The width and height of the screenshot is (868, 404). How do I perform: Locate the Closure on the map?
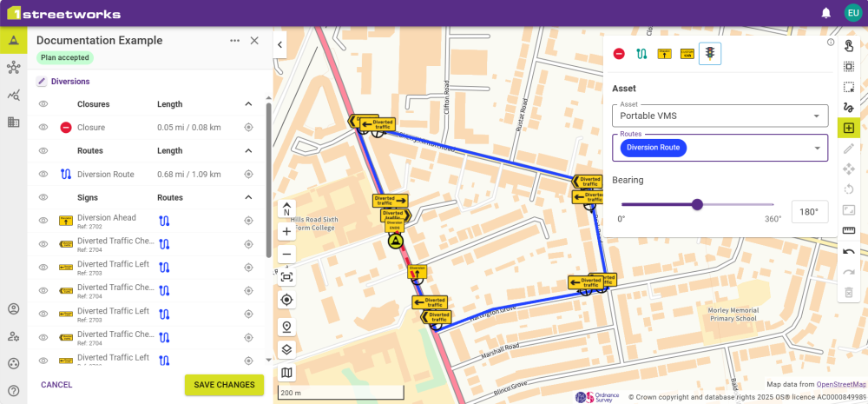tap(248, 128)
